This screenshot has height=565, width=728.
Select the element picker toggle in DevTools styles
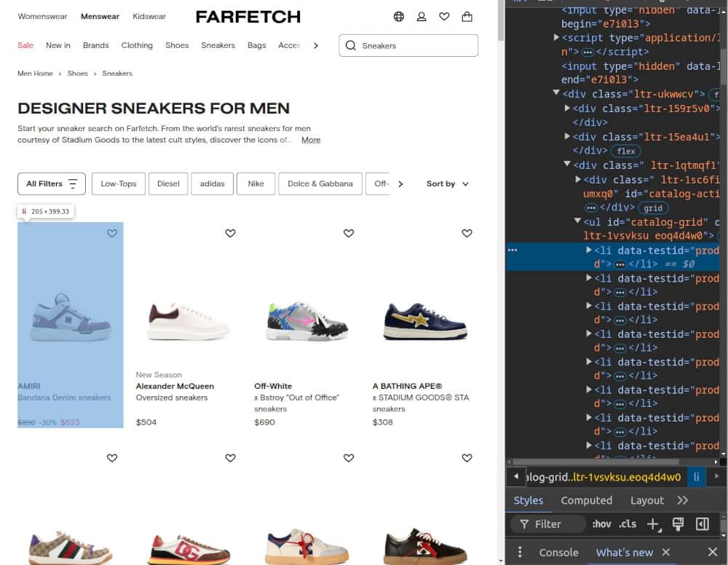[678, 523]
